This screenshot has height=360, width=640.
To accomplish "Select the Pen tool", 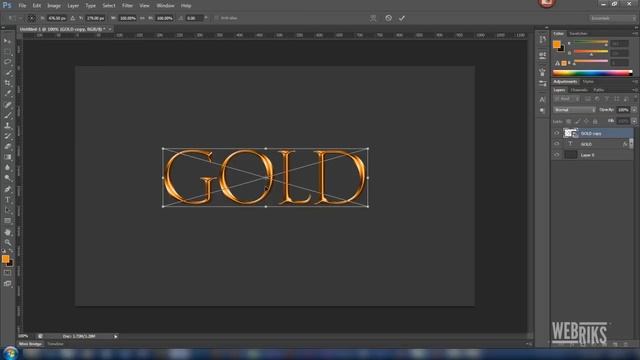I will point(7,189).
